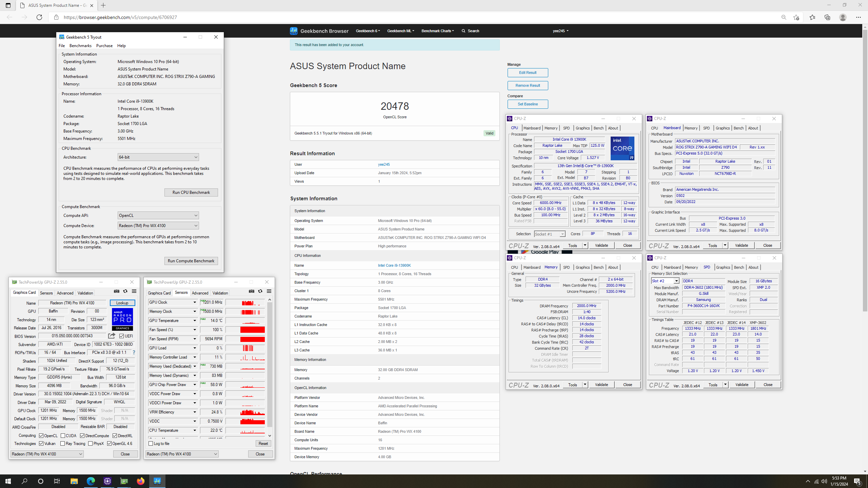Click the AMD Radeon Pro logo in GPU-Z
The image size is (868, 488).
pyautogui.click(x=122, y=319)
